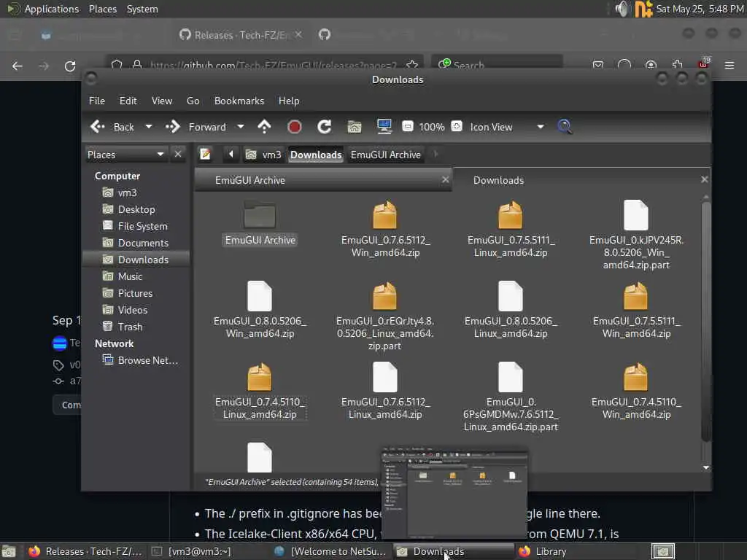Select EmuGUI_0.7.6.5112_Win_amd64.zip archive icon
Viewport: 747px width, 560px height.
click(385, 215)
